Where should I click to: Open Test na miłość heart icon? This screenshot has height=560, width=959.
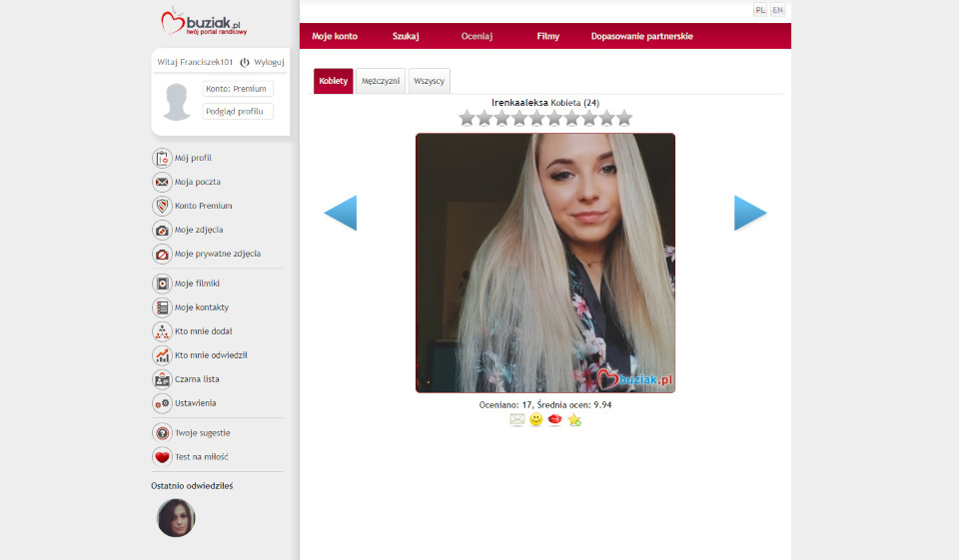tap(162, 456)
